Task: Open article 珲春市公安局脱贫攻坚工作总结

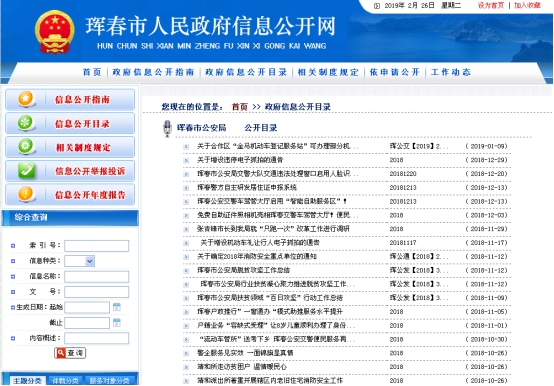Action: click(x=244, y=270)
